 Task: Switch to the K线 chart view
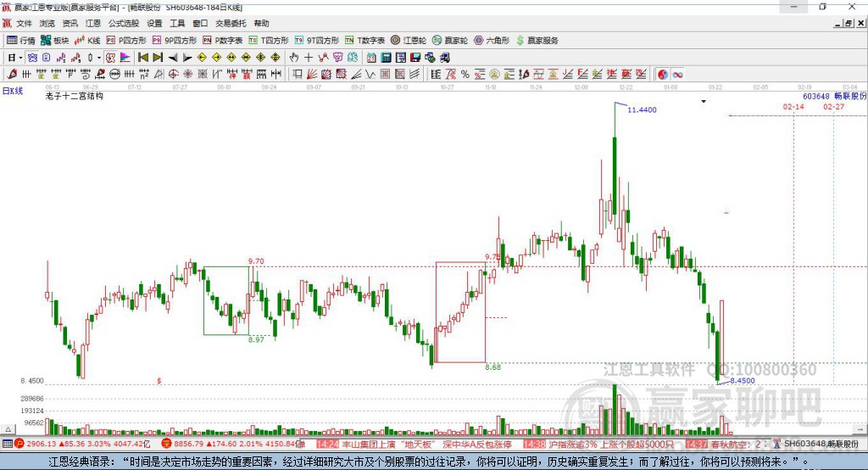pos(87,41)
